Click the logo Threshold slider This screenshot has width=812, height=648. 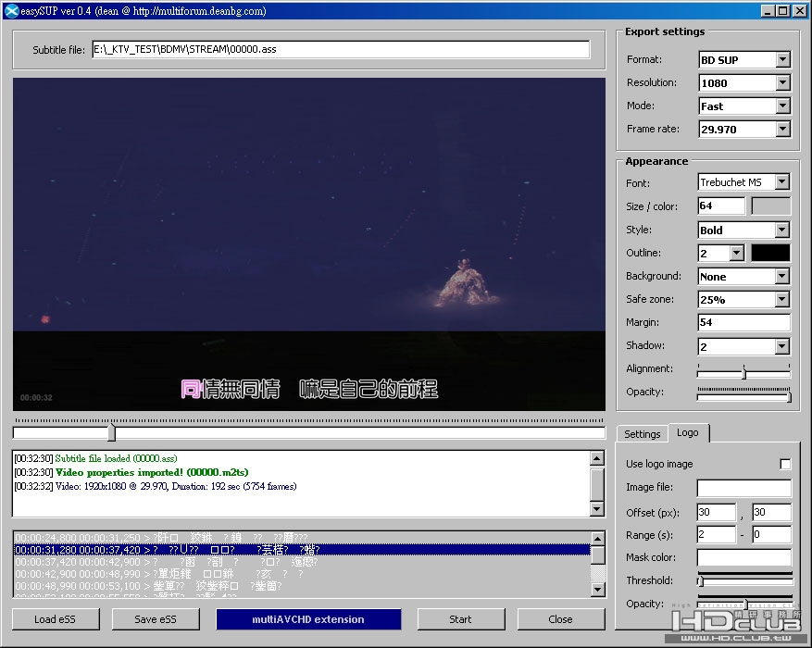click(744, 580)
